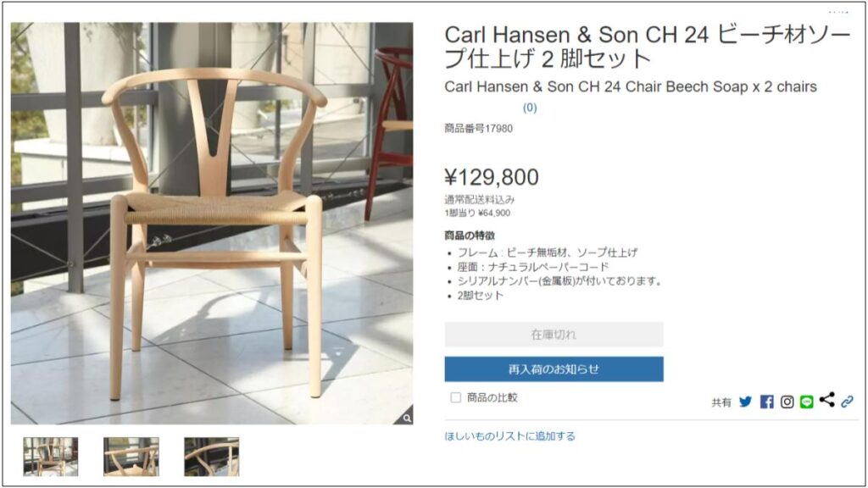Screen dimensions: 868x488
Task: Select the second thumbnail showing chair seat
Action: point(131,457)
